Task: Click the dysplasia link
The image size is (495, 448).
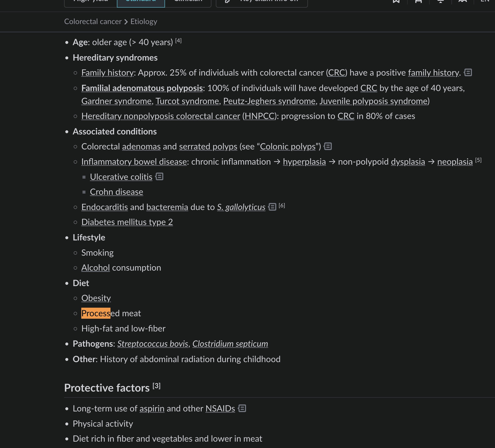Action: pos(408,162)
